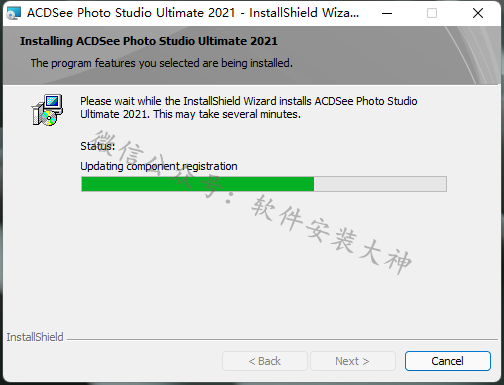The width and height of the screenshot is (504, 385).
Task: Click the window title text in title bar
Action: tap(193, 13)
